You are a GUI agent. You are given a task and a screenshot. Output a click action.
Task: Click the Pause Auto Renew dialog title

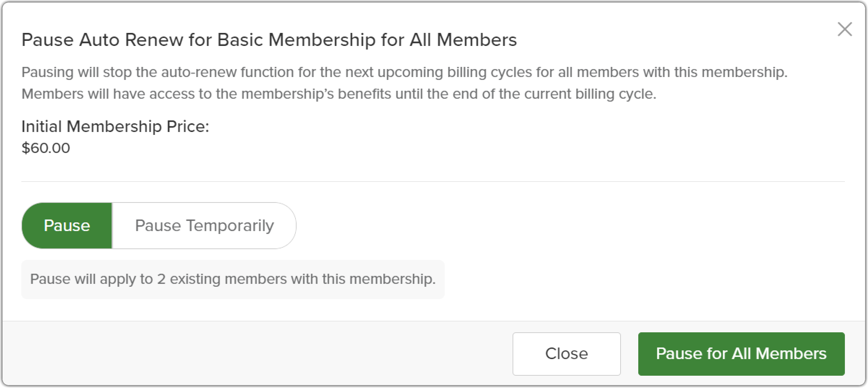[269, 40]
